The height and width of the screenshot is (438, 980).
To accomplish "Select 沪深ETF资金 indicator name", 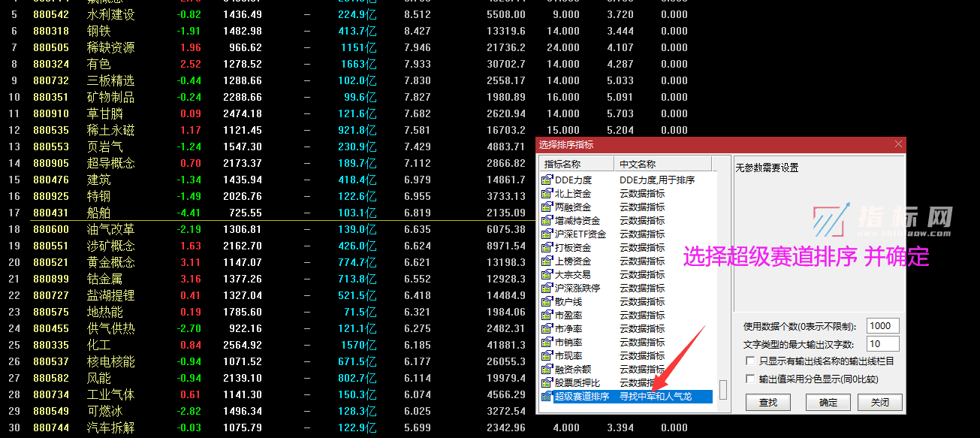I will coord(580,234).
